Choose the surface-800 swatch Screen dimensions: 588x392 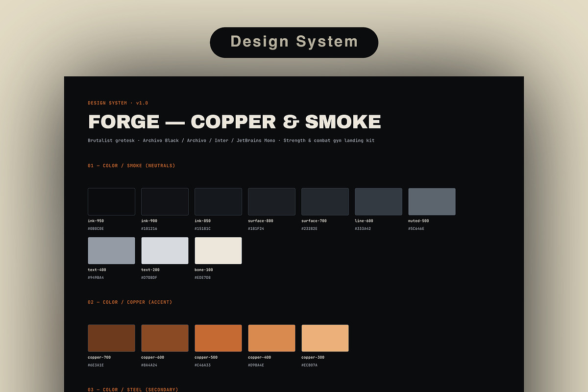(271, 201)
